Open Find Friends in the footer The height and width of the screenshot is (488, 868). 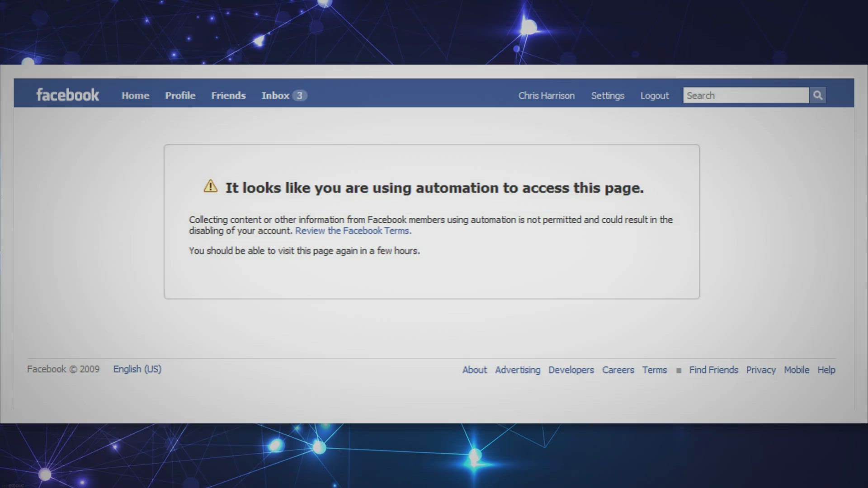point(713,370)
